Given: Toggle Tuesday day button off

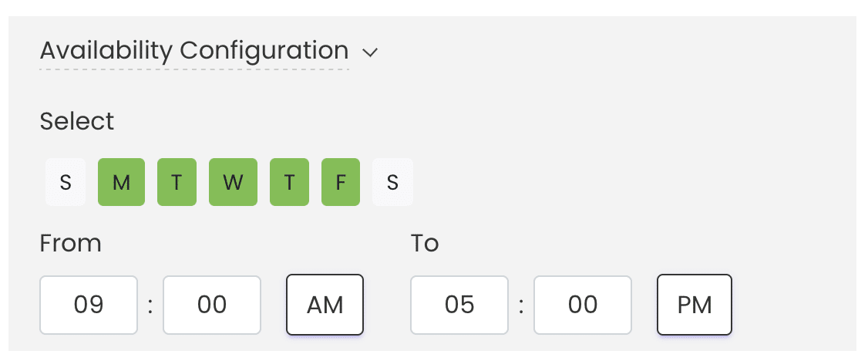Looking at the screenshot, I should (177, 183).
